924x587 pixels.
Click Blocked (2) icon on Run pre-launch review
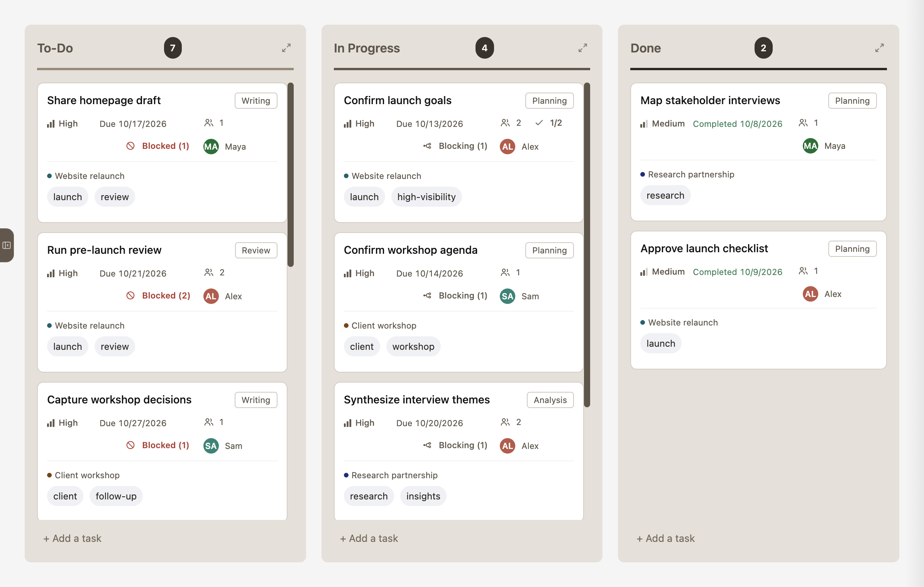pyautogui.click(x=130, y=295)
